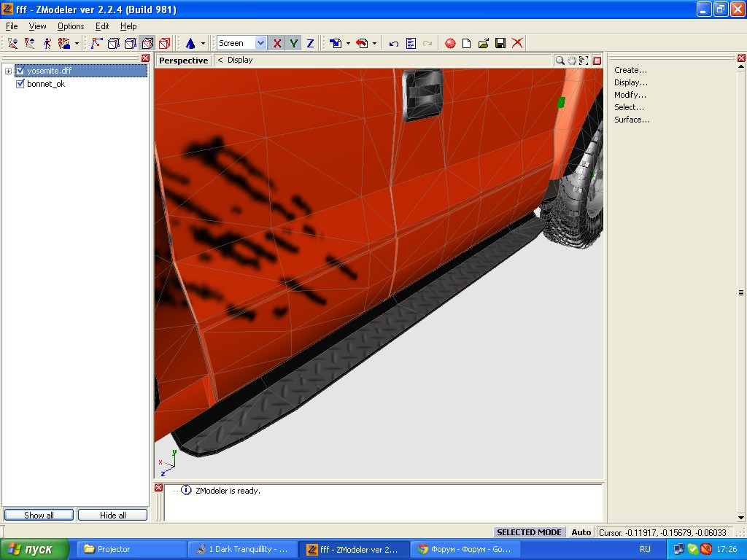Click the commands panel scrollbar down arrow

(741, 518)
